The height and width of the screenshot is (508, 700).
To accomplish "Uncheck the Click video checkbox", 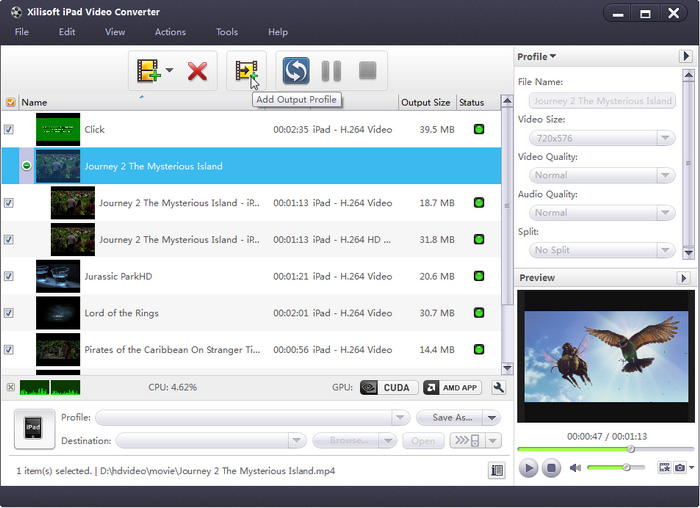I will click(x=8, y=129).
